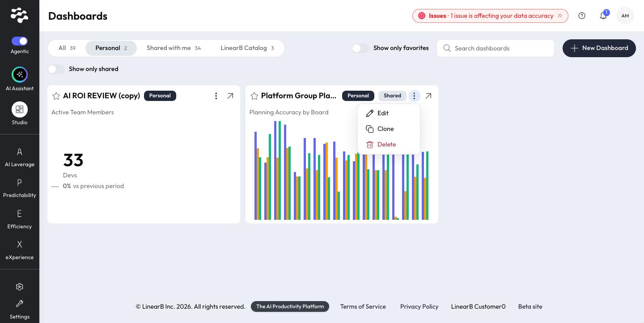The width and height of the screenshot is (644, 323).
Task: Open Settings wrench icon
Action: (x=20, y=304)
